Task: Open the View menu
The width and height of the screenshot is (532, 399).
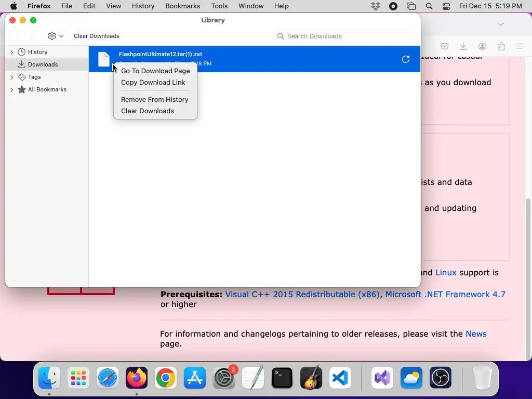Action: tap(114, 6)
